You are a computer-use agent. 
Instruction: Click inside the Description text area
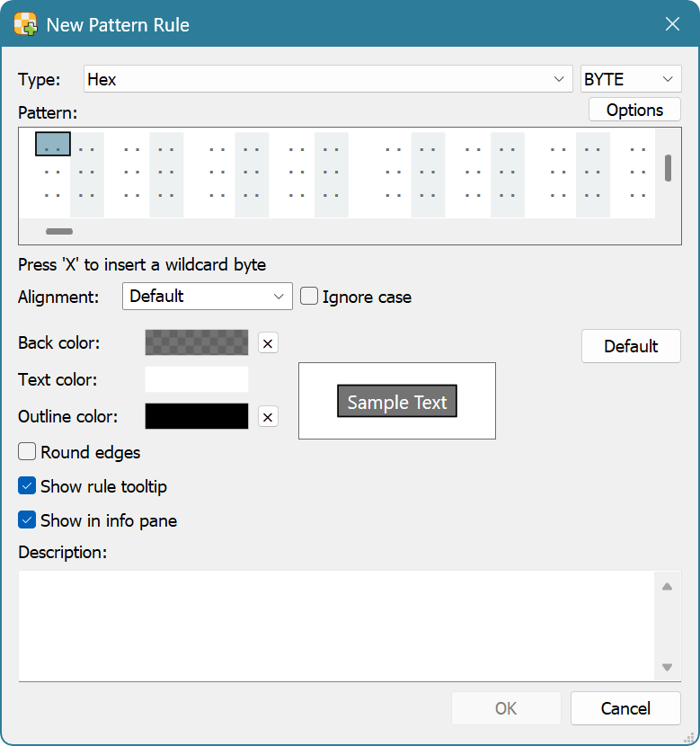(x=337, y=625)
